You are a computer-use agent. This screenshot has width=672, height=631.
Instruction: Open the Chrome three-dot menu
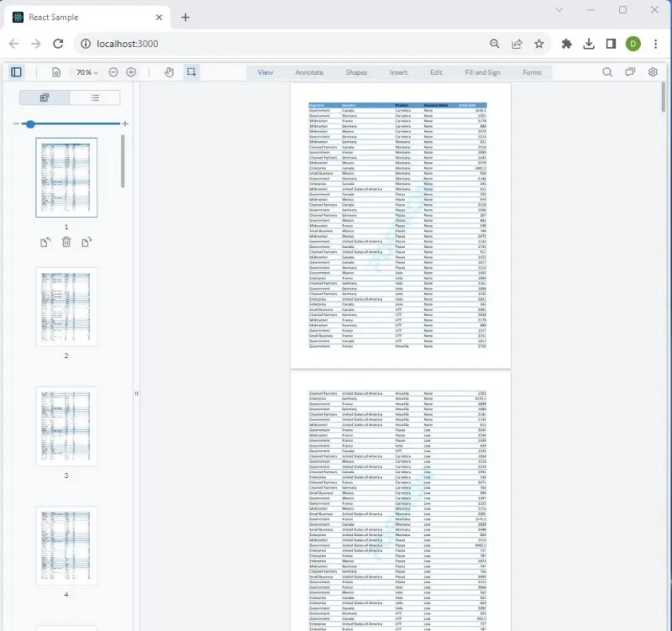(655, 44)
